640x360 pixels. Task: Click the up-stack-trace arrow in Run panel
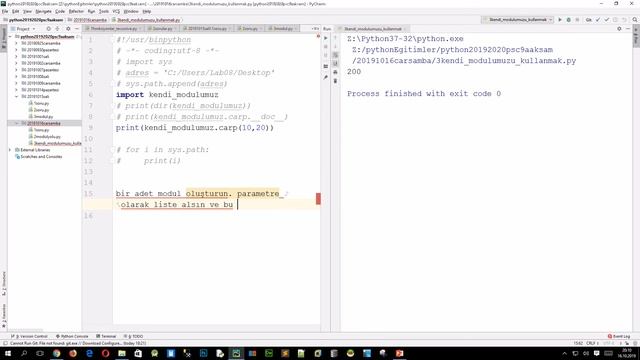(x=336, y=38)
